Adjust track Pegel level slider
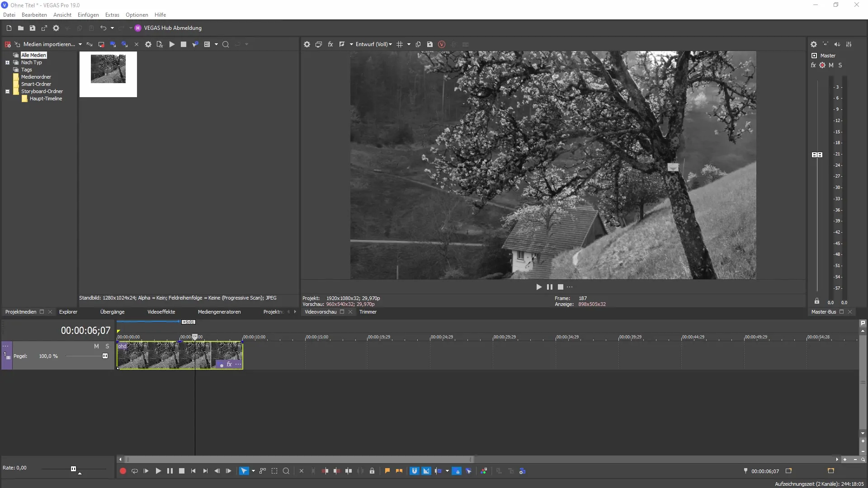 coord(105,356)
